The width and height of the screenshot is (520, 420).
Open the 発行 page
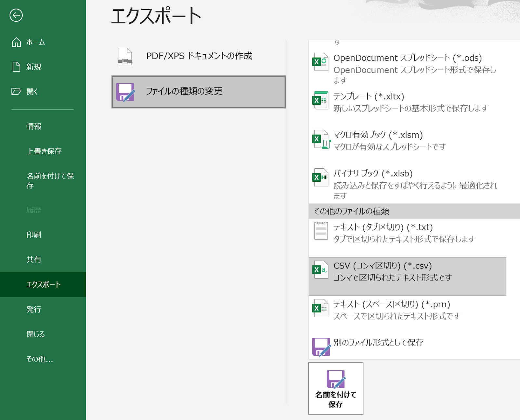tap(43, 309)
